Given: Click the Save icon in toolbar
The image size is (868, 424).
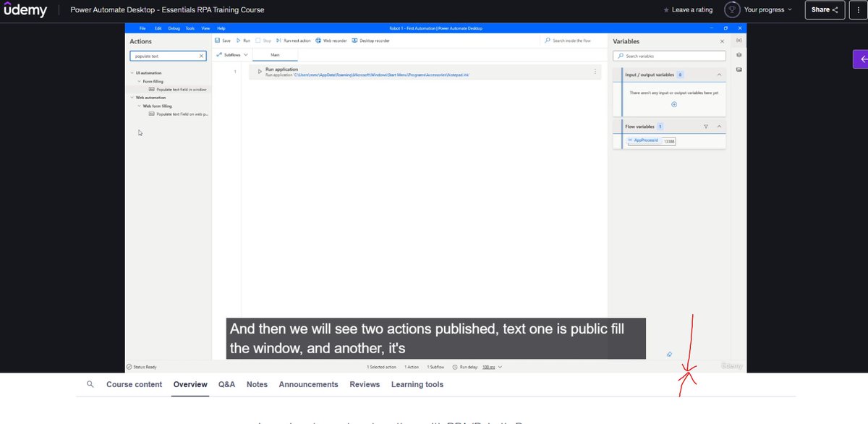Looking at the screenshot, I should tap(218, 41).
